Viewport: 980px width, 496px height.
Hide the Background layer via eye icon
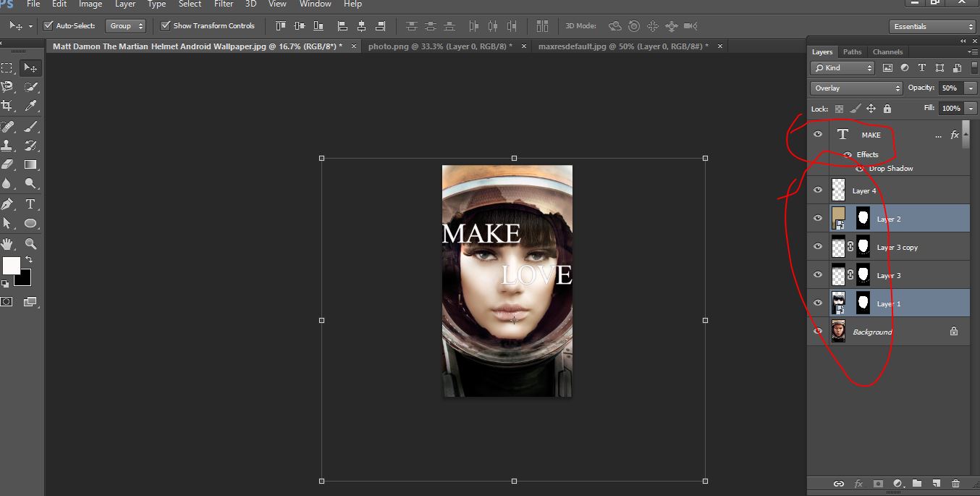pos(818,332)
